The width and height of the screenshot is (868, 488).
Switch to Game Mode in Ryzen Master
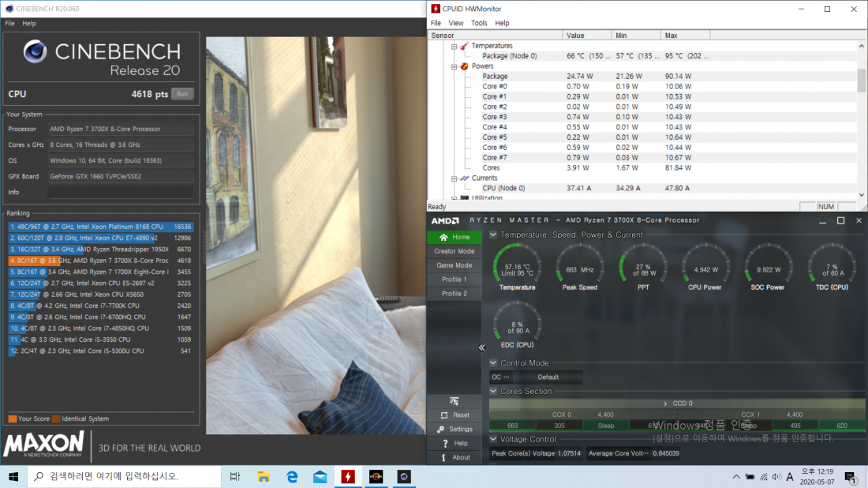click(x=455, y=265)
